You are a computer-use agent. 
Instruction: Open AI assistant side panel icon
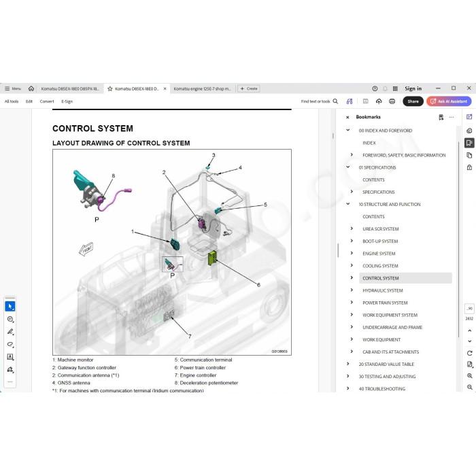[469, 117]
